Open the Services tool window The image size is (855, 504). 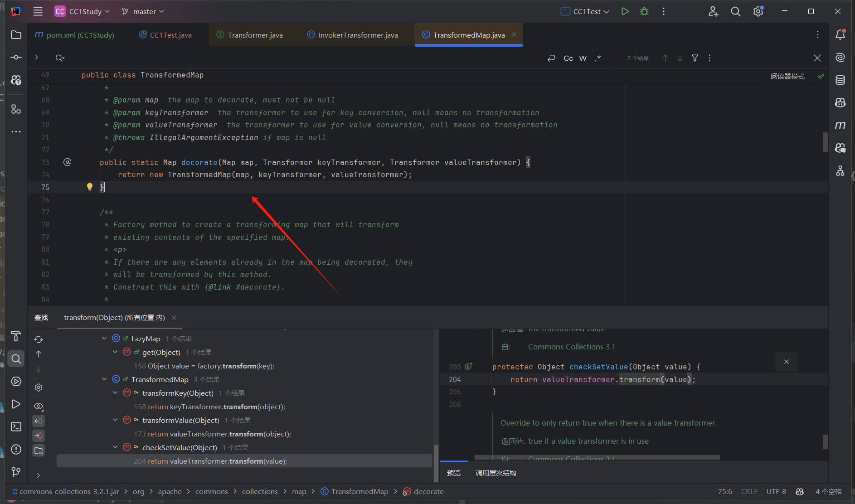click(x=16, y=382)
